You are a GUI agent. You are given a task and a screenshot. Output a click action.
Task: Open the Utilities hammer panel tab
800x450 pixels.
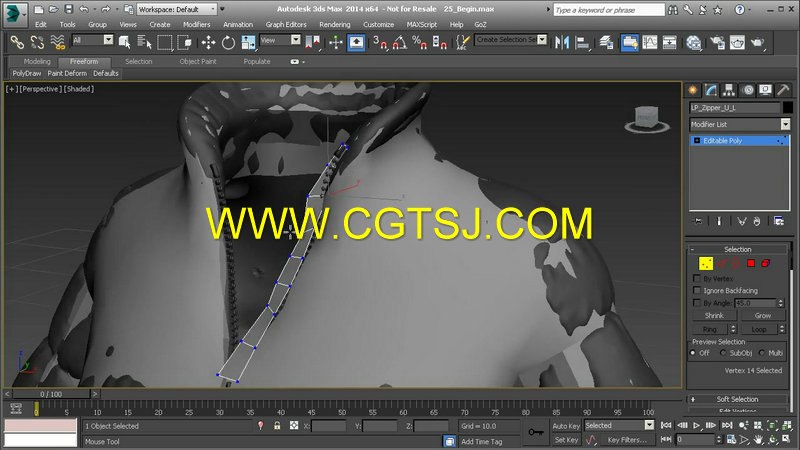click(783, 90)
